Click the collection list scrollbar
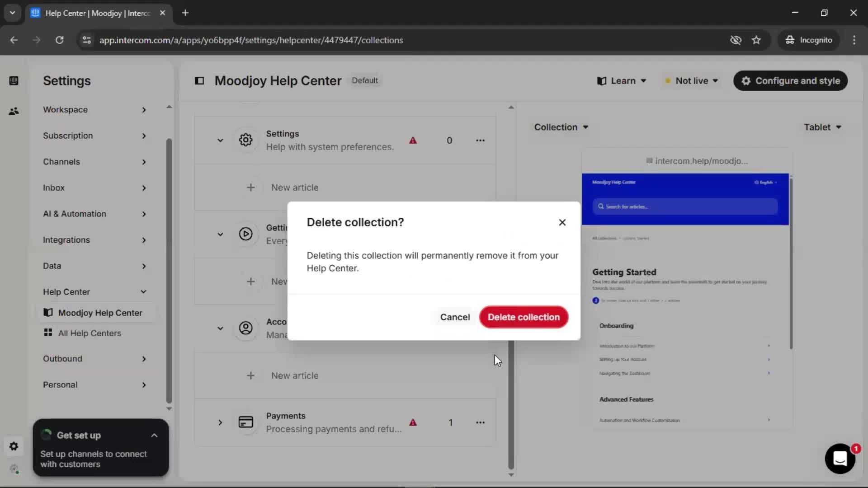Screen dimensions: 868x488 point(511,404)
